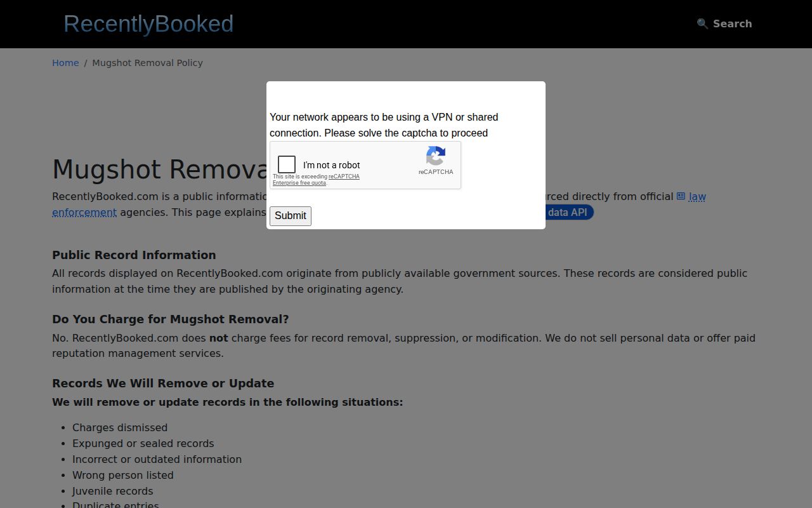The height and width of the screenshot is (508, 812).
Task: Click the data API badge
Action: tap(568, 212)
